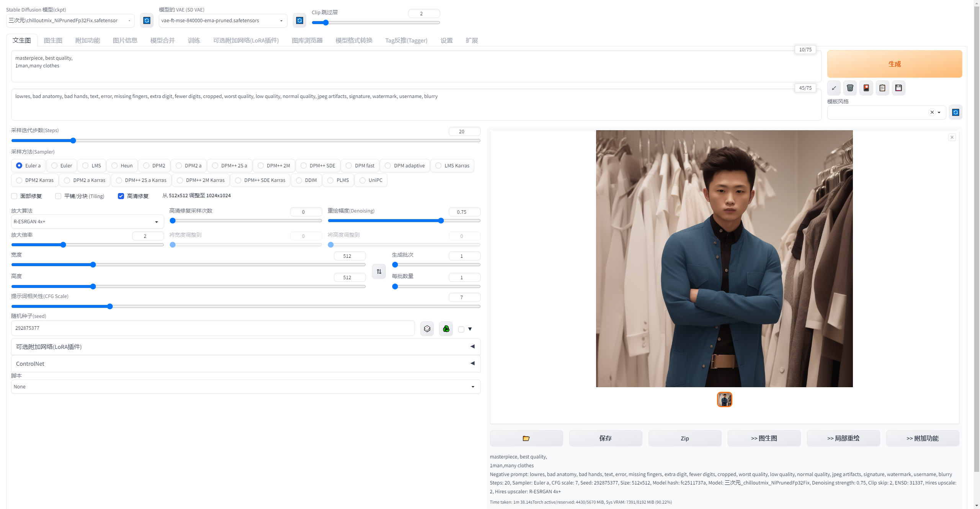The width and height of the screenshot is (980, 509).
Task: Click the VAE model refresh icon
Action: coord(299,20)
